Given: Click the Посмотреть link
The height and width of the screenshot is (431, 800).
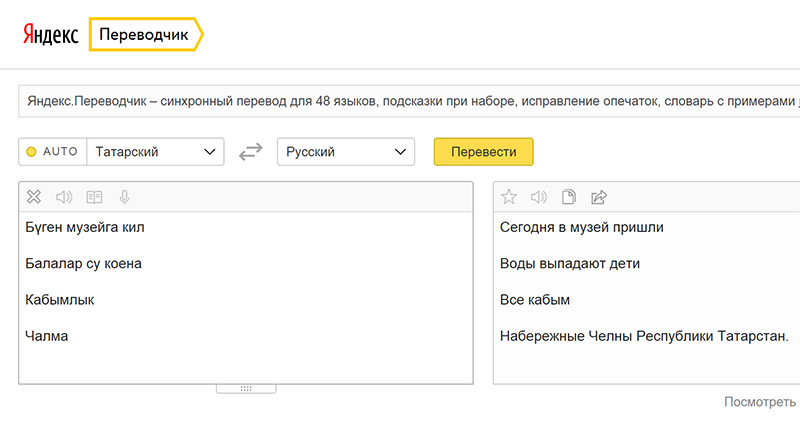Looking at the screenshot, I should click(760, 402).
